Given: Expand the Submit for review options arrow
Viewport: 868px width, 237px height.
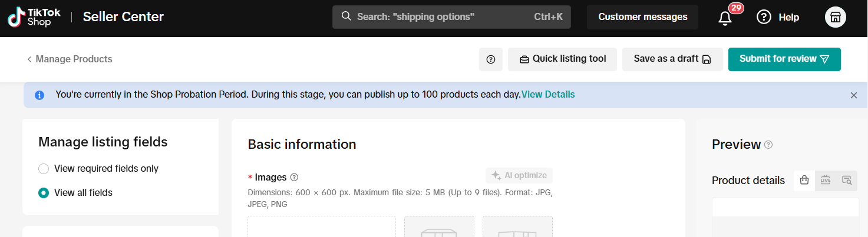Looking at the screenshot, I should coord(825,59).
